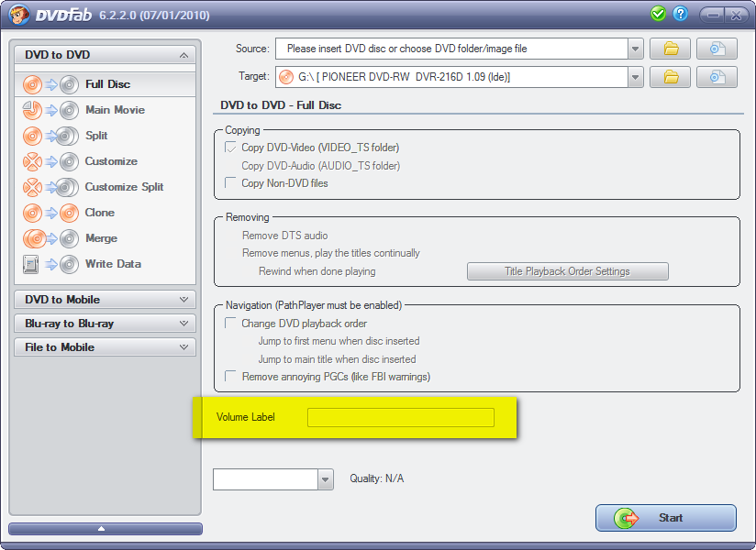
Task: Click the Merge discs icon
Action: point(50,238)
